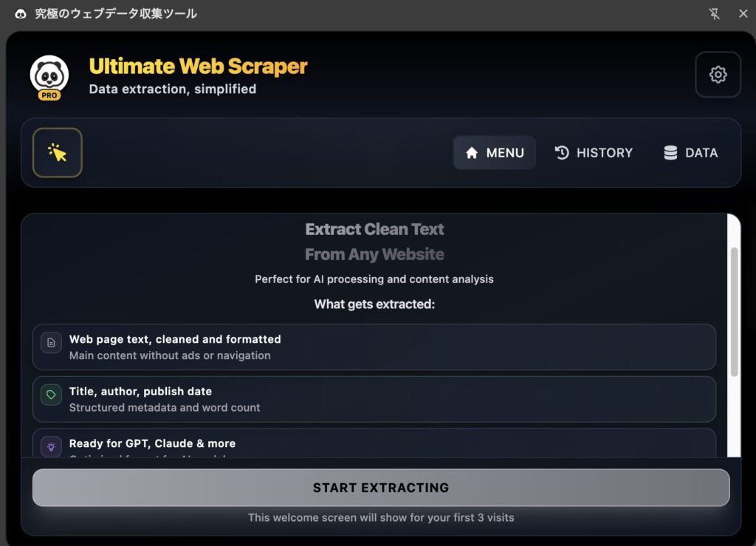Pin the panel using the pin icon
Screen dimensions: 756x546
click(714, 14)
